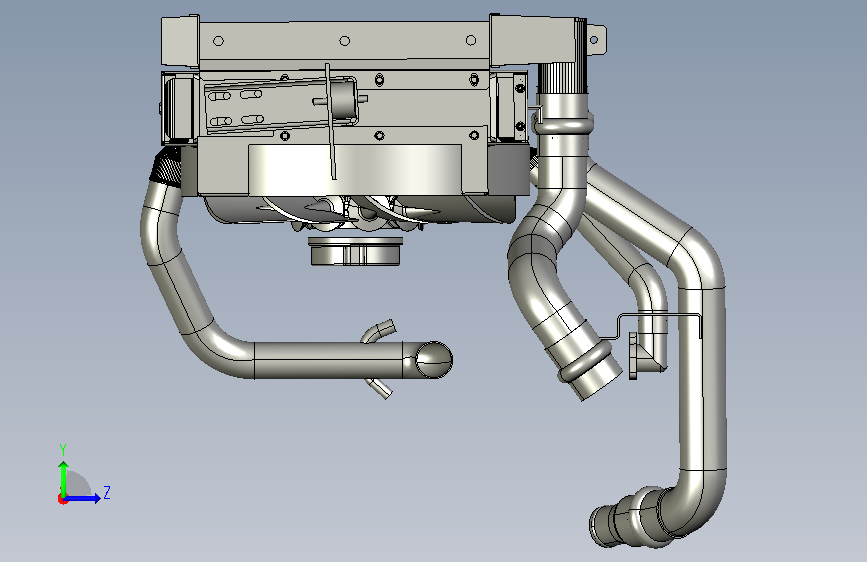Select the round flange below the blower housing
This screenshot has width=867, height=562.
[356, 251]
